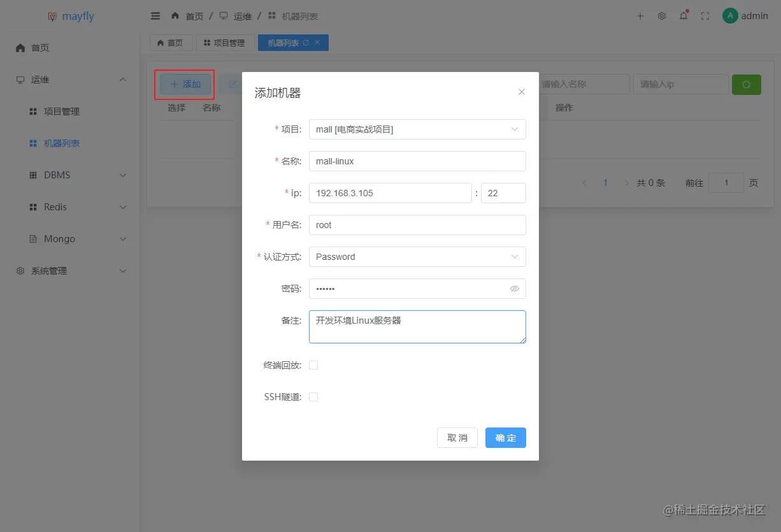Select page 1 in pagination
The height and width of the screenshot is (532, 781).
(x=606, y=183)
